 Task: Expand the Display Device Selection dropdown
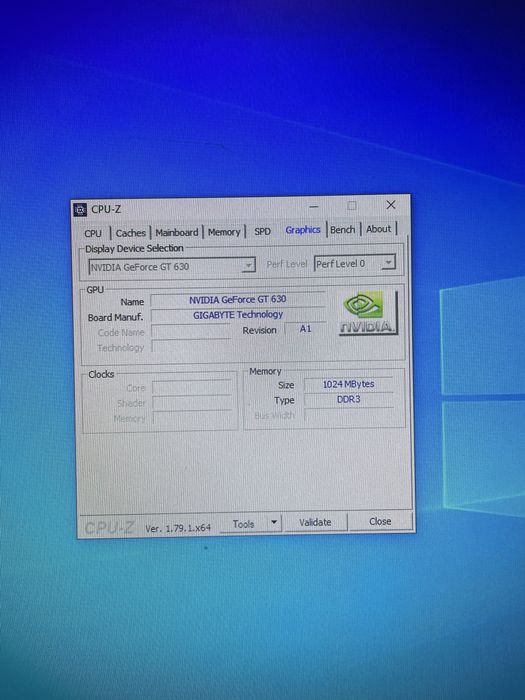click(x=172, y=267)
